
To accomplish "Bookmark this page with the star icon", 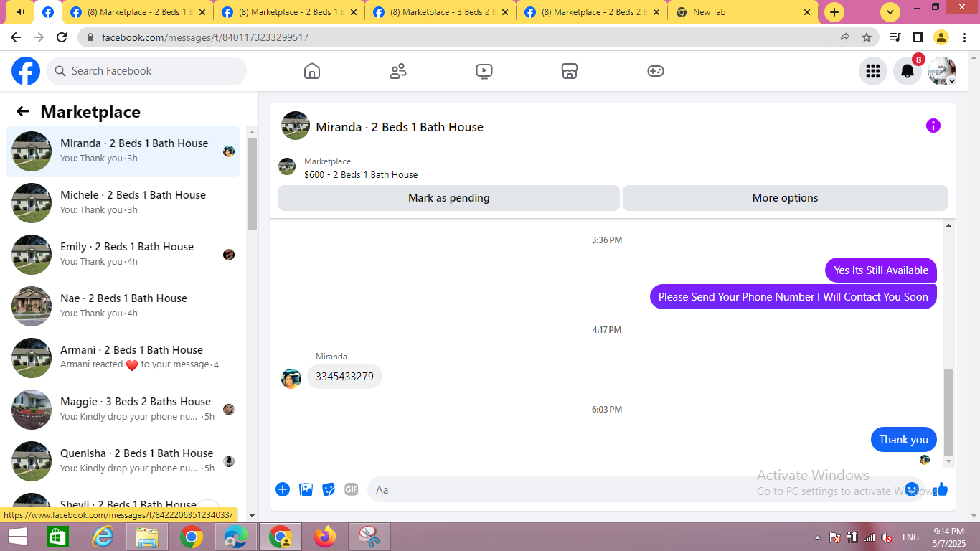I will (867, 37).
